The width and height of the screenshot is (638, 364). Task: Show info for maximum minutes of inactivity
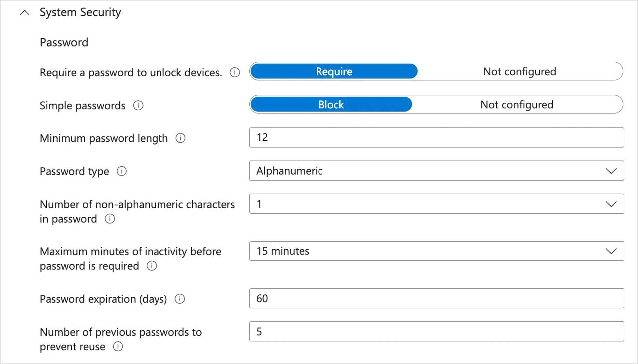tap(152, 266)
